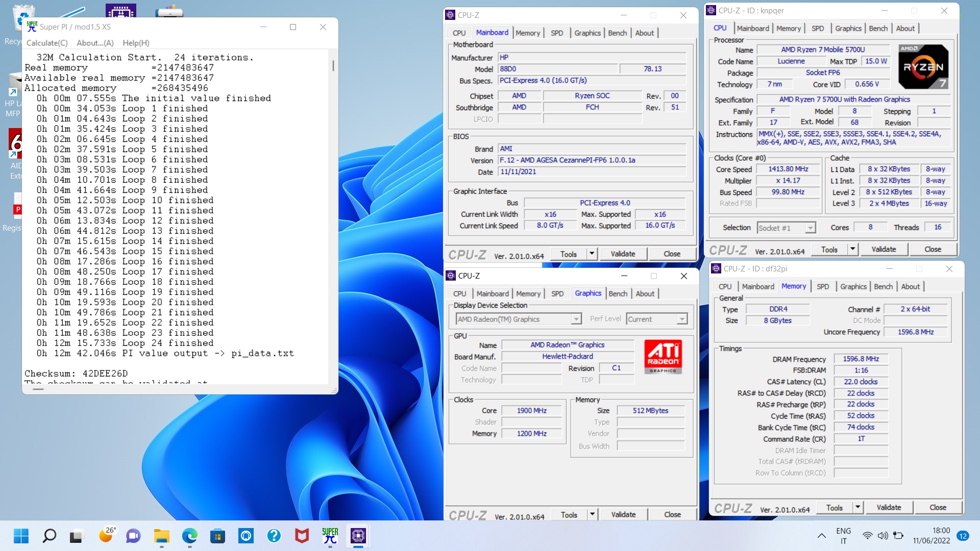Show hidden system tray icons

[822, 536]
